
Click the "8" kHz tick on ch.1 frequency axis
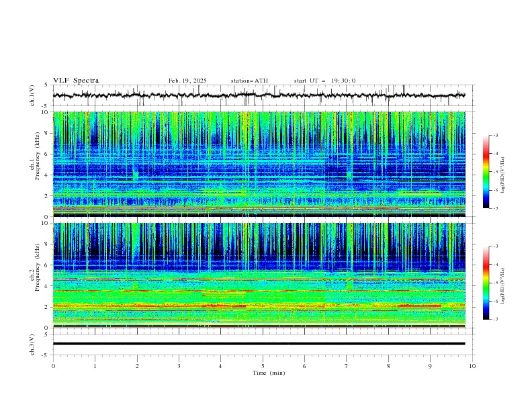click(47, 133)
